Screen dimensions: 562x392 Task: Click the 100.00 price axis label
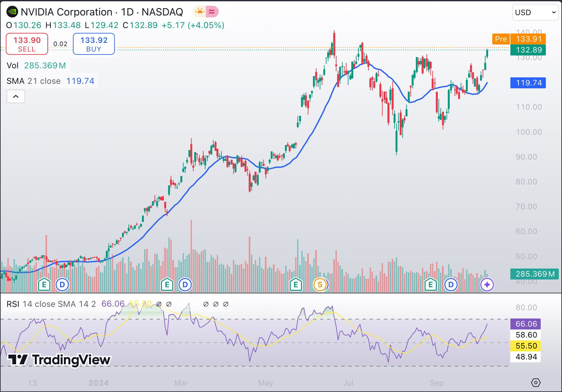coord(529,132)
